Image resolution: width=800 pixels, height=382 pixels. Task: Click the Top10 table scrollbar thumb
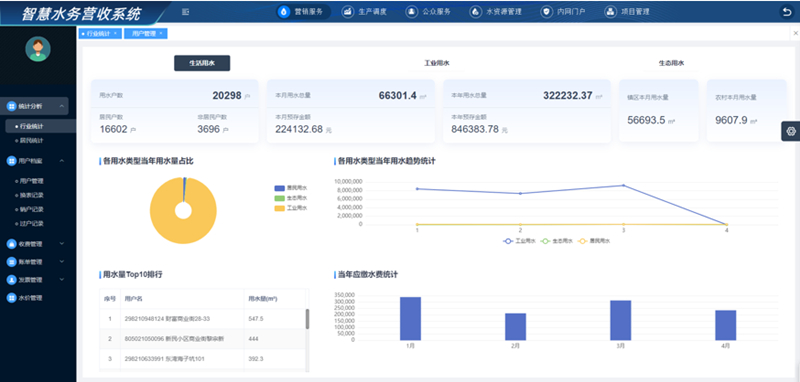307,319
